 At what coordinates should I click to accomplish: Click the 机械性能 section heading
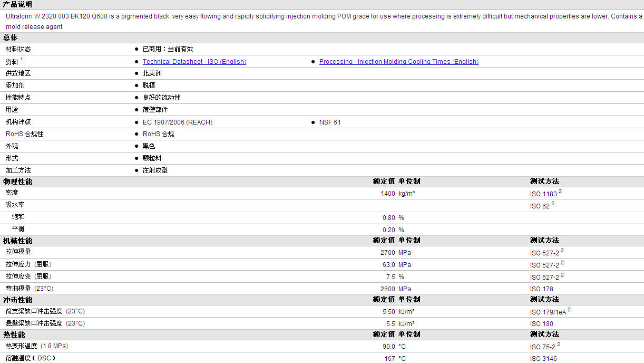click(17, 241)
